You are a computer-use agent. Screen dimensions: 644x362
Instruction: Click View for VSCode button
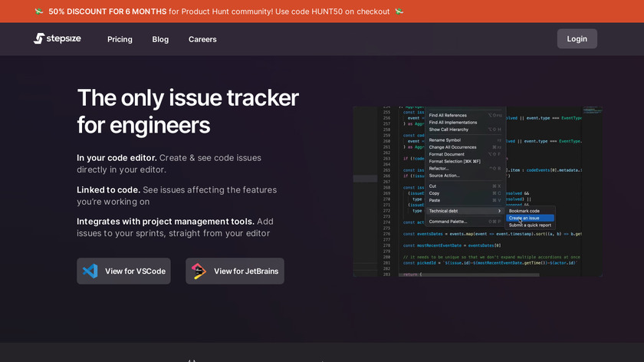pyautogui.click(x=123, y=271)
